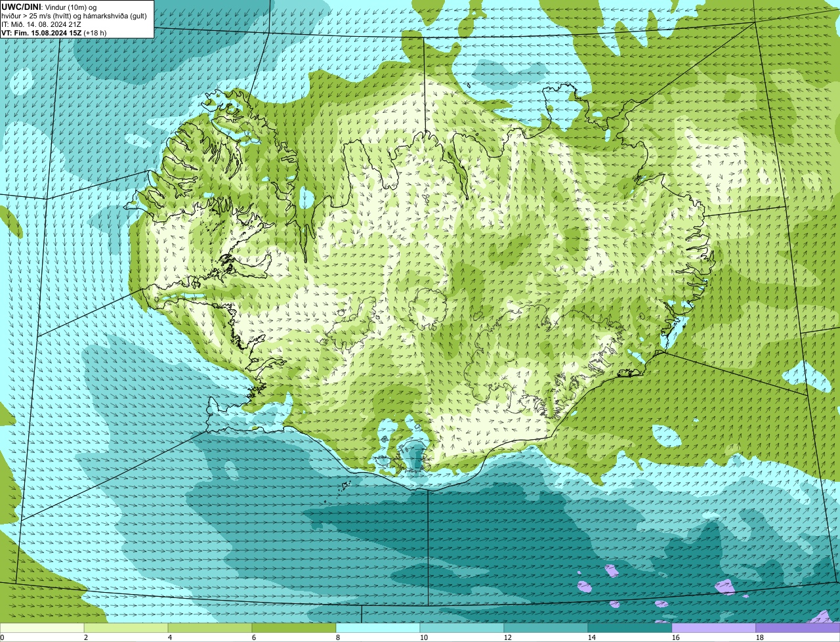The image size is (840, 642).
Task: Click the legend scale label "14"
Action: 592,637
